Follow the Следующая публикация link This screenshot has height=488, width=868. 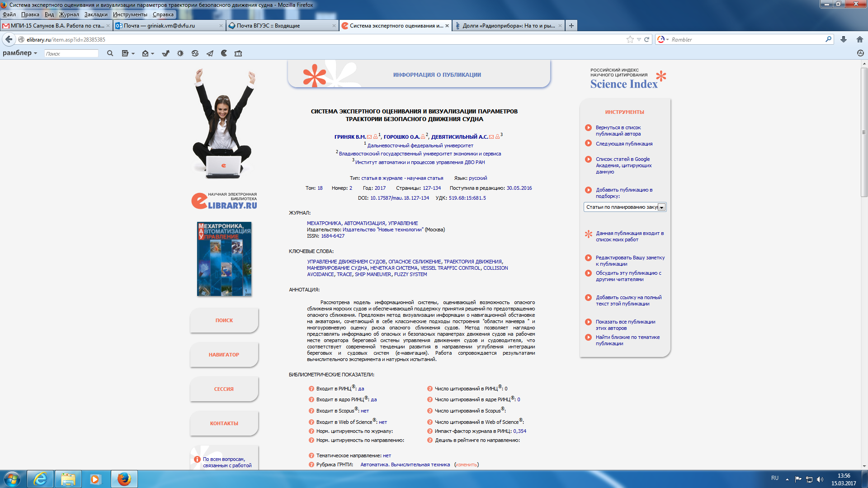(624, 144)
